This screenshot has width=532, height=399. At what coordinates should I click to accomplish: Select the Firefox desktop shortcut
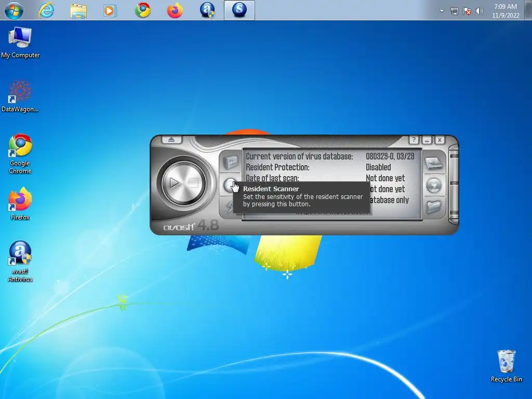click(20, 204)
